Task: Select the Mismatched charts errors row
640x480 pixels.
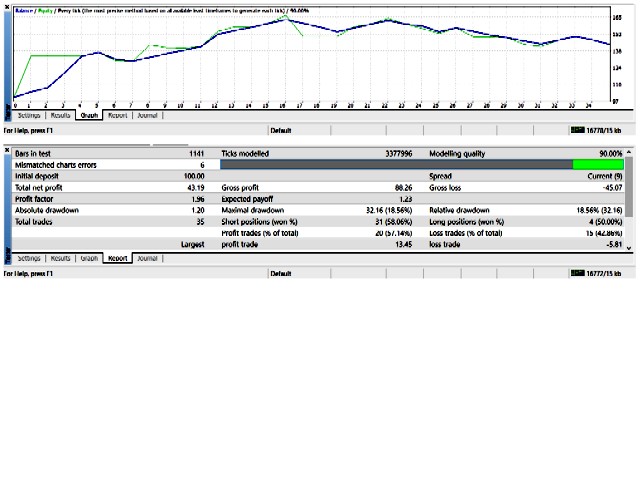Action: (110, 165)
